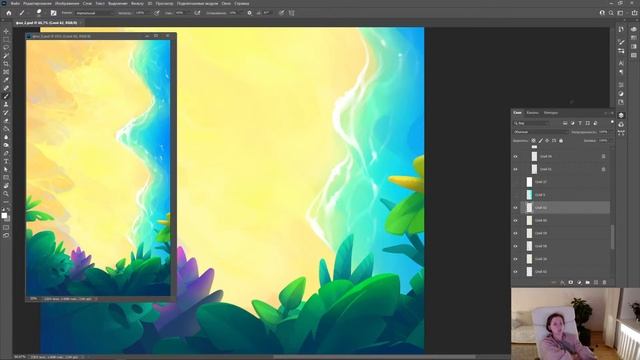Image resolution: width=640 pixels, height=360 pixels.
Task: Click the lock all padlock icon
Action: click(561, 140)
